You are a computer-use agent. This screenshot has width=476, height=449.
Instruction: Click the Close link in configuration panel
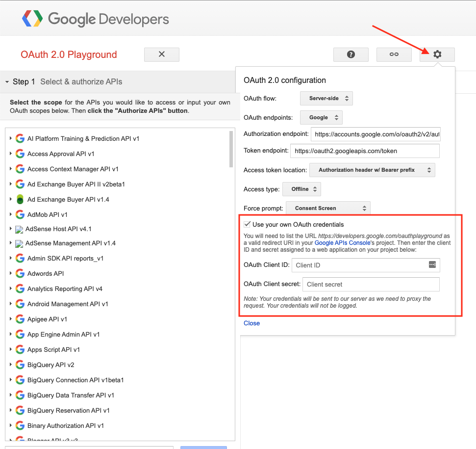point(251,323)
